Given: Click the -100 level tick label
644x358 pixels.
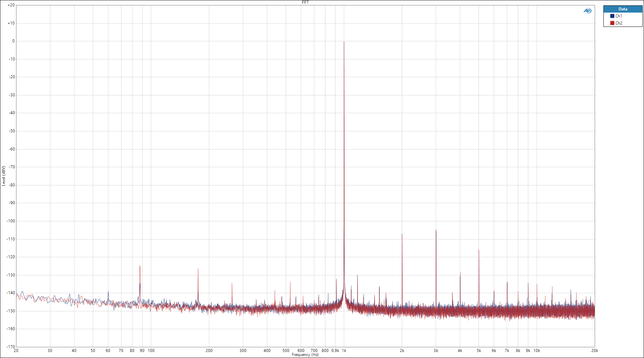Looking at the screenshot, I should click(x=11, y=221).
